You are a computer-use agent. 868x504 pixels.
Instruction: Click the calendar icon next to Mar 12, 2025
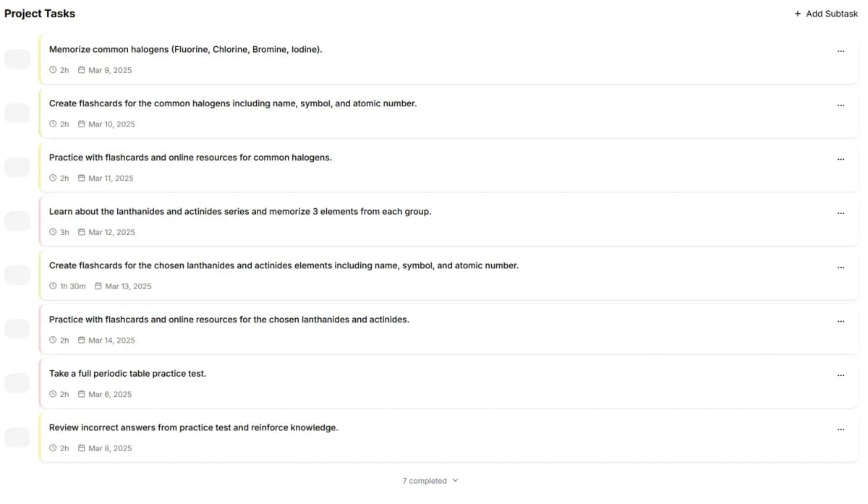82,232
